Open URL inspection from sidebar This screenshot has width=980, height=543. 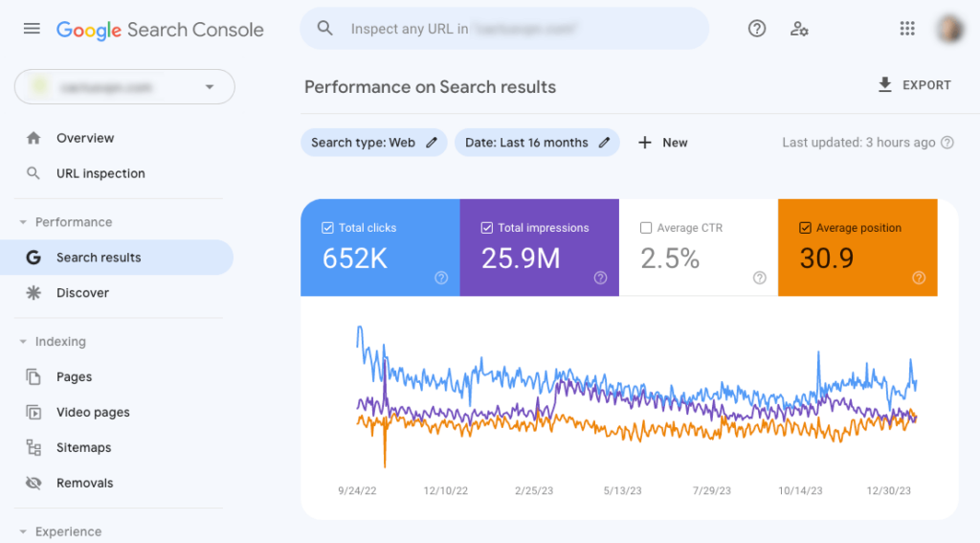pyautogui.click(x=100, y=173)
